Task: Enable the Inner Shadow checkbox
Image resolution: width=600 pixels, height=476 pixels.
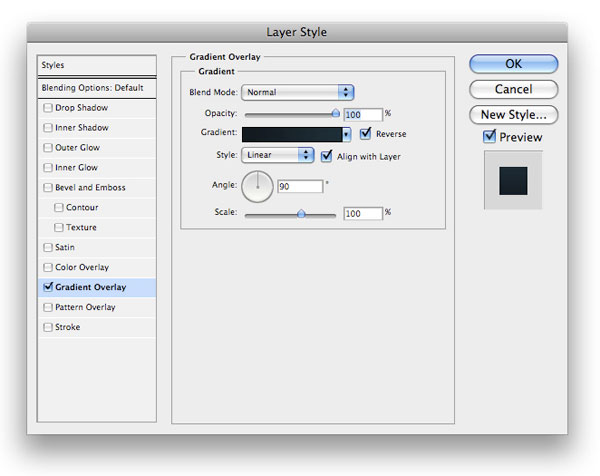Action: pos(48,128)
